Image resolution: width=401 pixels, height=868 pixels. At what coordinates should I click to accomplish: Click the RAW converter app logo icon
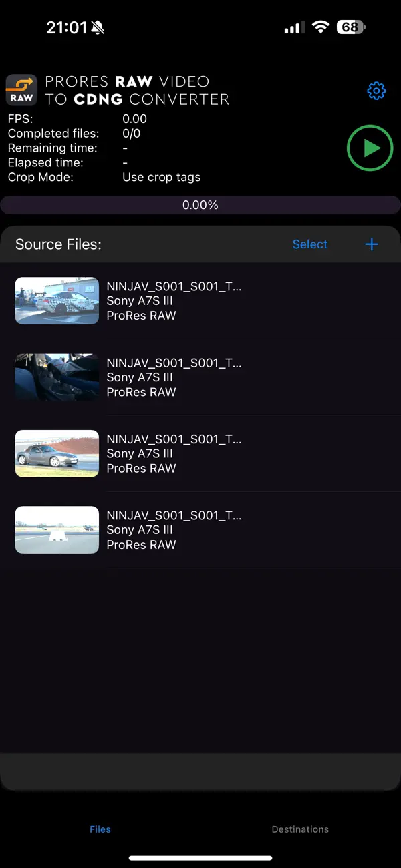point(21,90)
